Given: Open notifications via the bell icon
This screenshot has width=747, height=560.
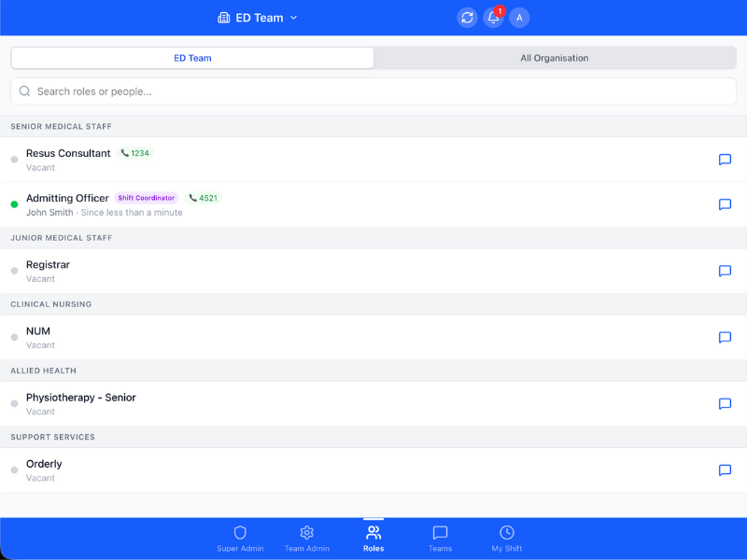Looking at the screenshot, I should [493, 17].
